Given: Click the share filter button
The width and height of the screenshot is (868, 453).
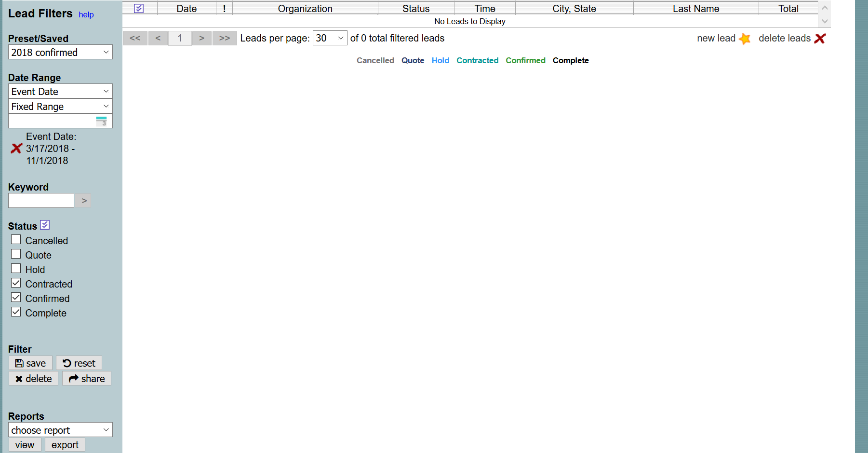Looking at the screenshot, I should 87,379.
